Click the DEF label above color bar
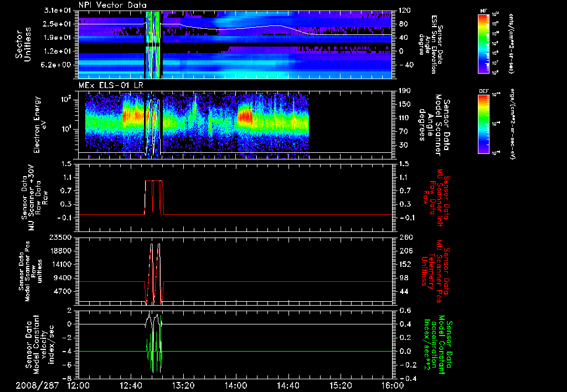The width and height of the screenshot is (567, 392). (x=483, y=91)
